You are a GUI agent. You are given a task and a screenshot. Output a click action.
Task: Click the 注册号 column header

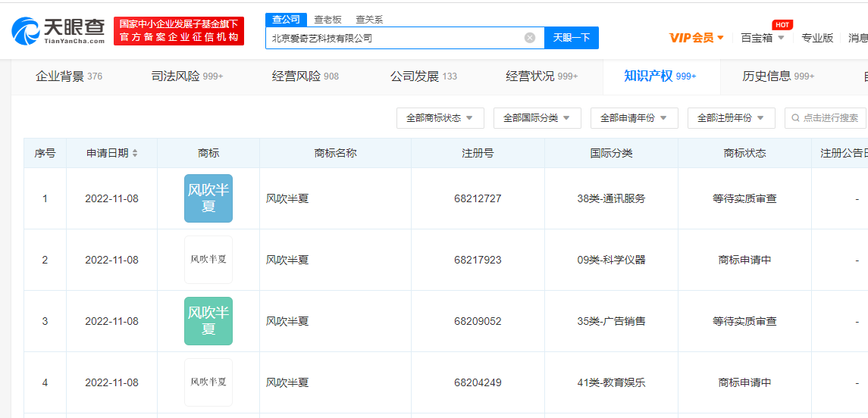click(478, 153)
